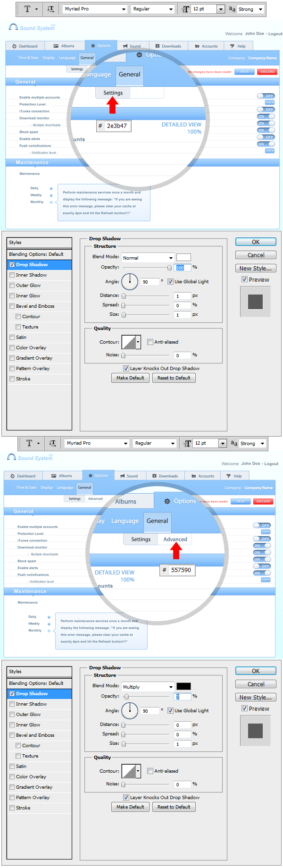The height and width of the screenshot is (868, 283).
Task: Toggle text orientation icon in the topmost options bar
Action: coord(50,9)
